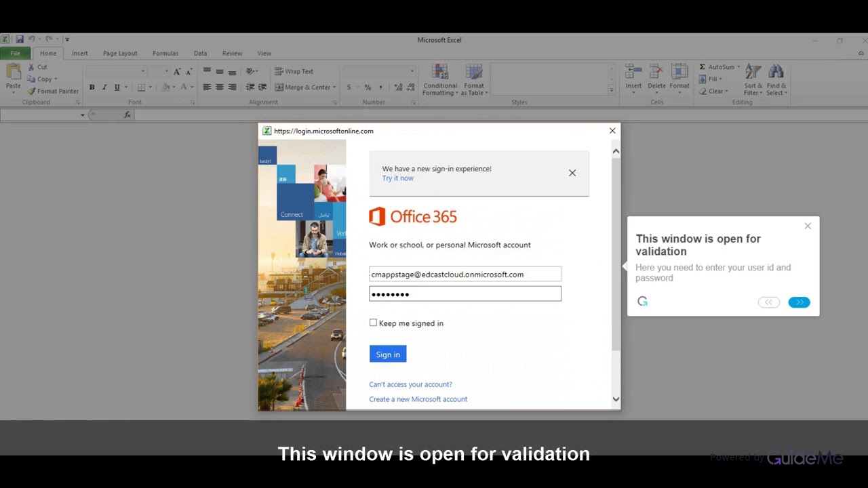The height and width of the screenshot is (488, 868).
Task: Click the Font Color letter A icon
Action: (183, 87)
